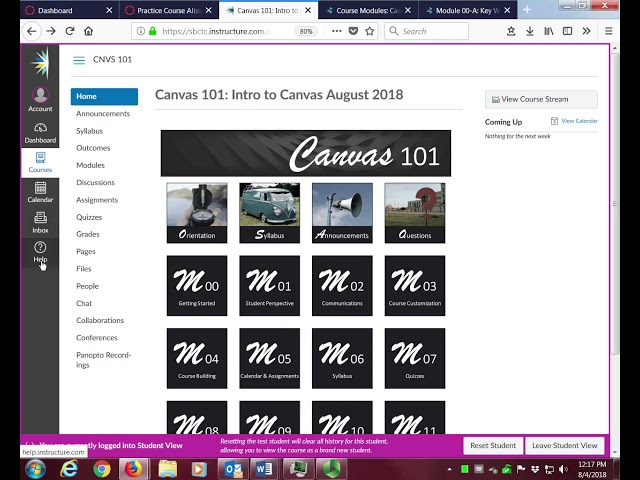
Task: Select Discussions in course navigation
Action: pos(95,182)
